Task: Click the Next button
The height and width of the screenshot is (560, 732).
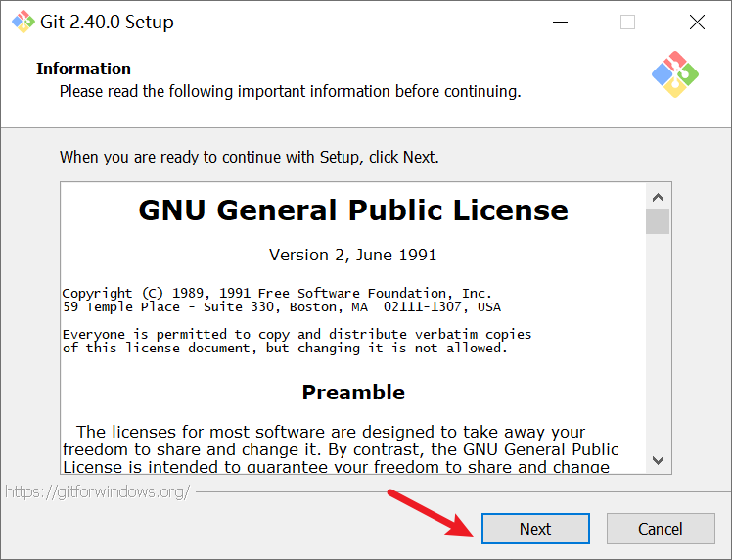Action: tap(535, 529)
